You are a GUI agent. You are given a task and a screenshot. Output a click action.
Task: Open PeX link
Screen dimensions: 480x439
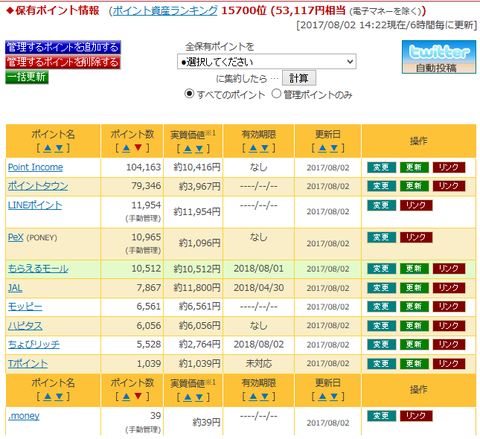point(16,237)
